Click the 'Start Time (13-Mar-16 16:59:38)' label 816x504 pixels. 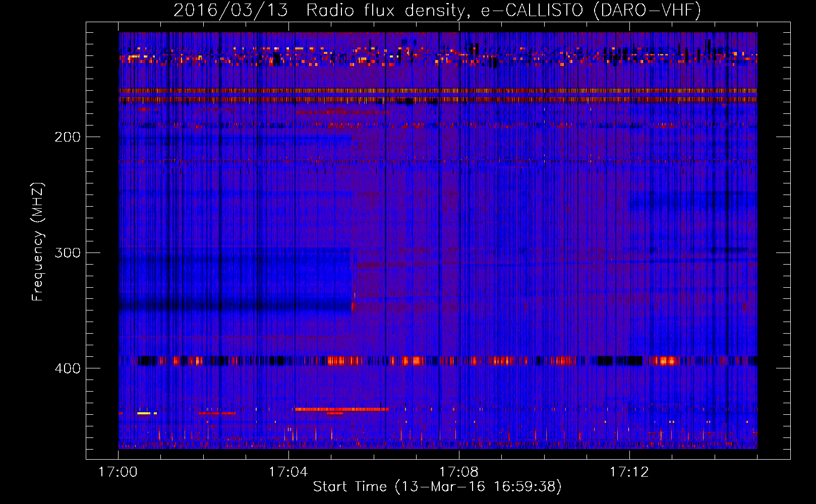click(x=437, y=487)
